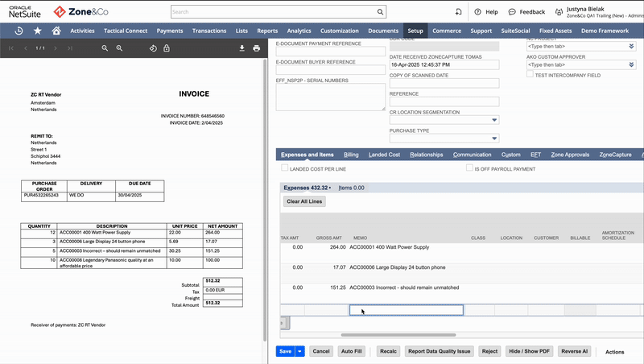Select the Items 0.00 sublist tab
644x364 pixels.
pos(351,188)
